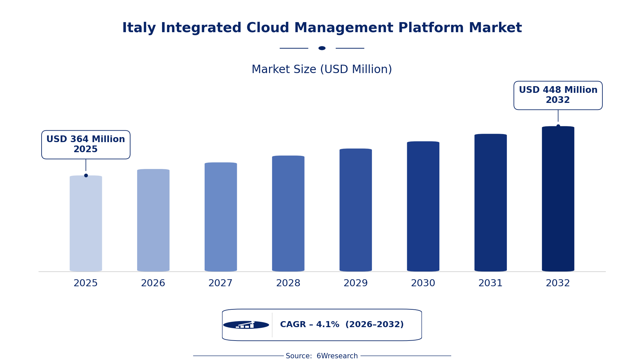The image size is (644, 362).
Task: Click the 2026 market size bar
Action: [x=153, y=220]
